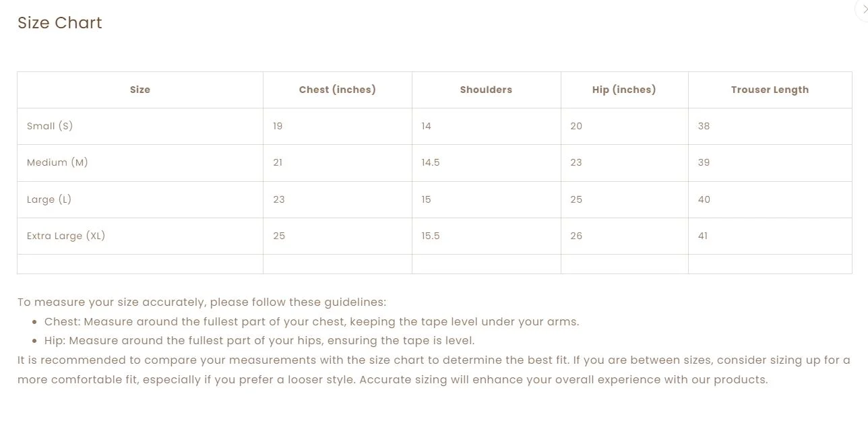
Task: Click the Trouser Length column header
Action: click(770, 90)
